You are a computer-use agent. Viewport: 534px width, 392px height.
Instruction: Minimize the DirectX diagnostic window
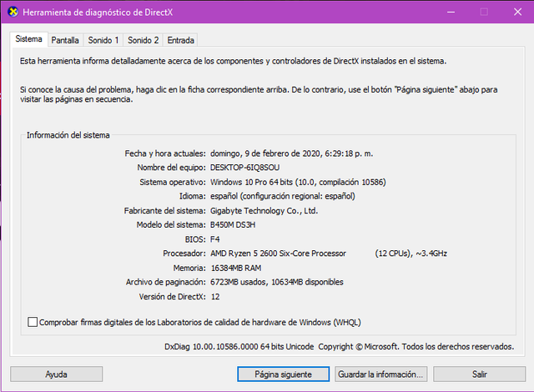451,12
